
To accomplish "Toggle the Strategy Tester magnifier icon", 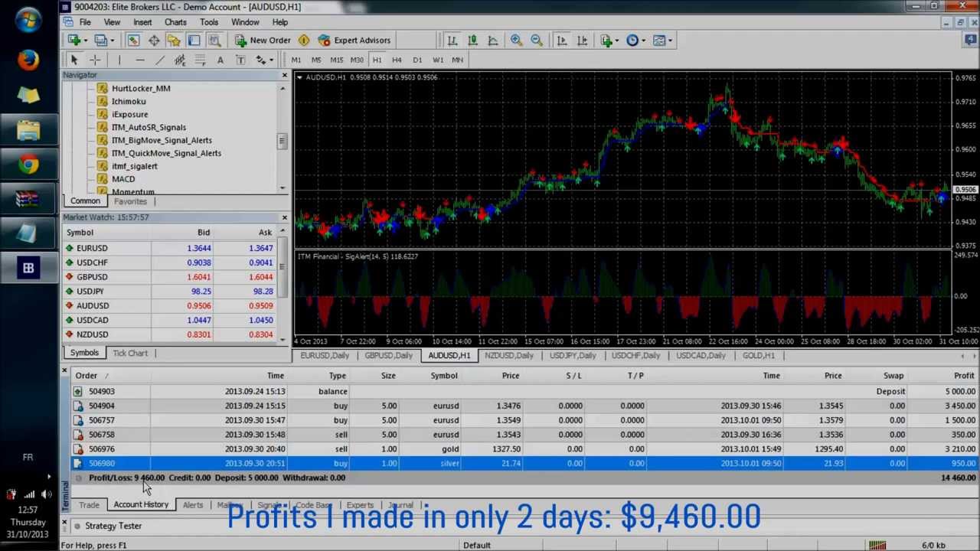I will point(214,40).
